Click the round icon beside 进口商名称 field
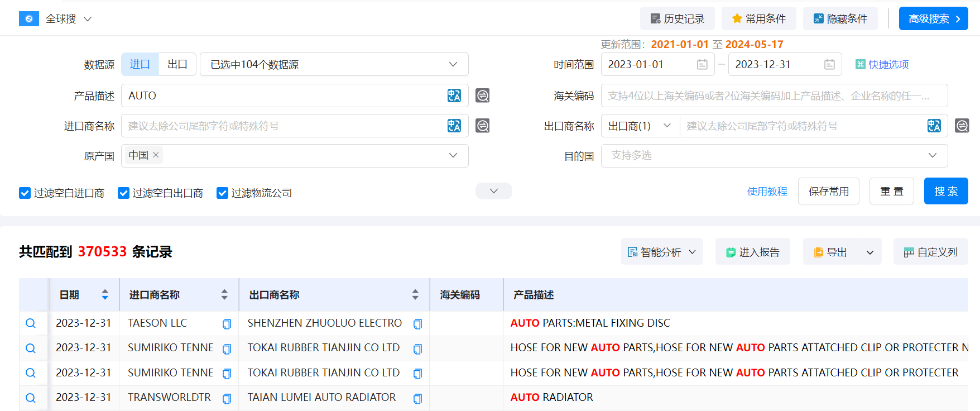This screenshot has width=980, height=411. point(483,126)
